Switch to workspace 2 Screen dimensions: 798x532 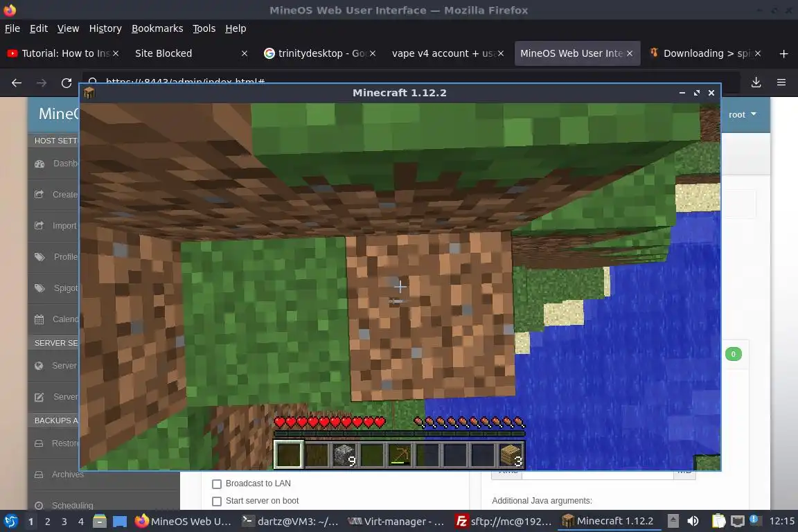[47, 522]
